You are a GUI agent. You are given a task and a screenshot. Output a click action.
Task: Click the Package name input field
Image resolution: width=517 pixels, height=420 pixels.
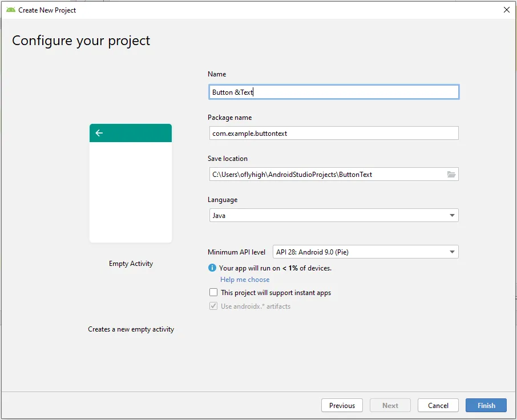tap(334, 133)
